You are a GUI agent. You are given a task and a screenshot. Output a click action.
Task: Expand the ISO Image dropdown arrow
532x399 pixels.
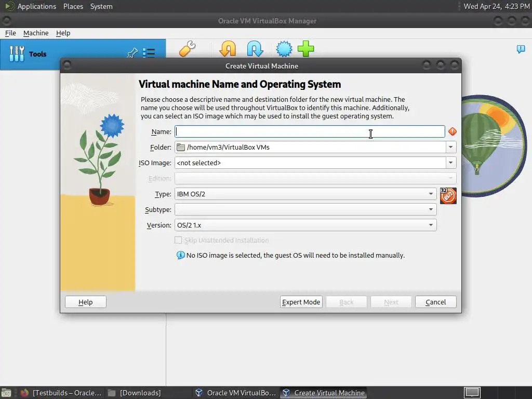450,163
